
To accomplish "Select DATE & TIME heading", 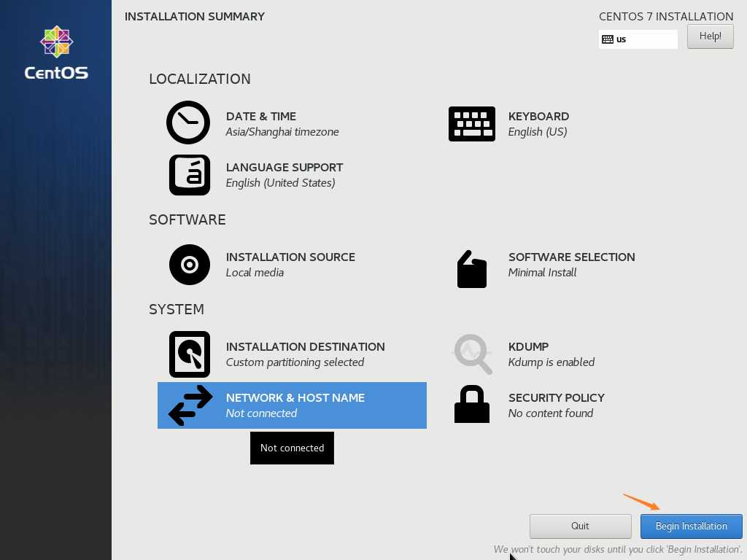I will 261,116.
